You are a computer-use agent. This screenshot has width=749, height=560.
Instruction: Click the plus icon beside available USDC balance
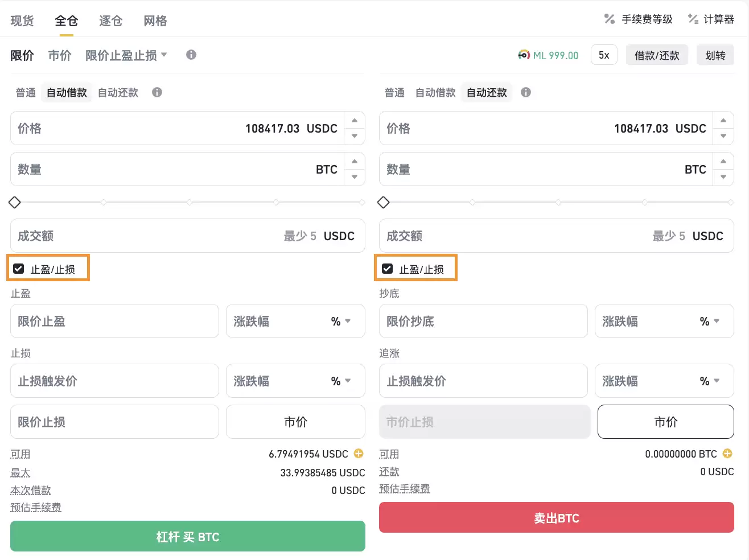359,454
